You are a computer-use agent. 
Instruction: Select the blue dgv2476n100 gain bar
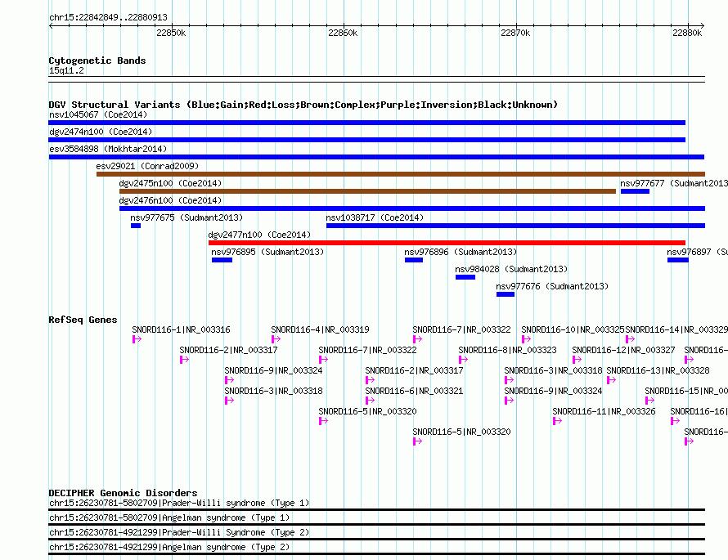tap(411, 208)
